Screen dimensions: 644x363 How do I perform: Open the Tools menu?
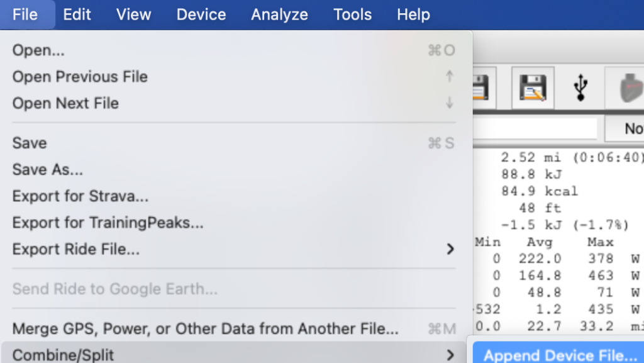(x=352, y=14)
